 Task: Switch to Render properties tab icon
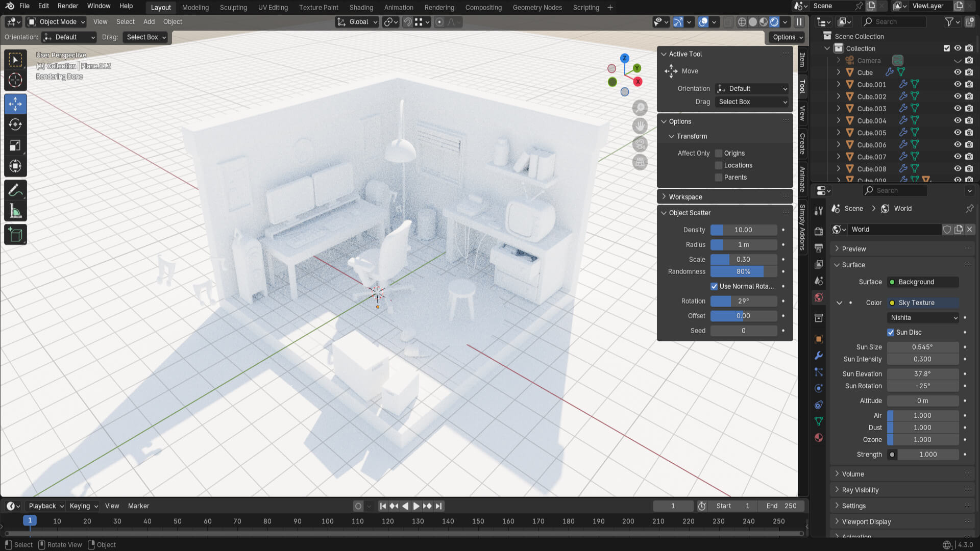click(x=819, y=231)
